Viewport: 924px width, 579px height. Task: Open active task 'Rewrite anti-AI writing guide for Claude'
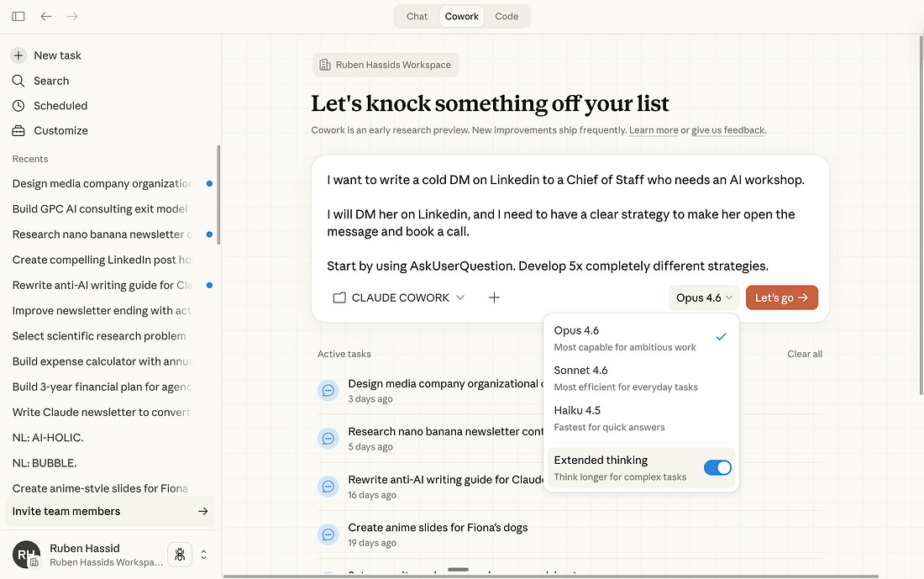click(446, 479)
